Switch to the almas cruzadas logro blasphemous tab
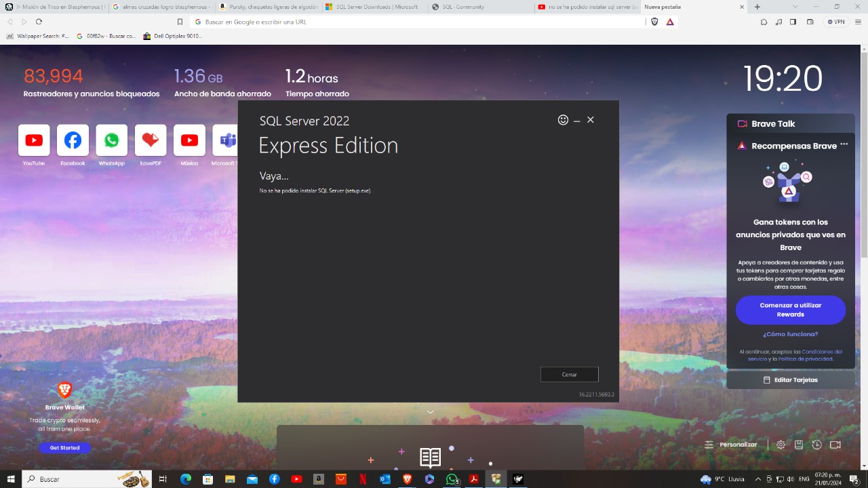 click(162, 7)
